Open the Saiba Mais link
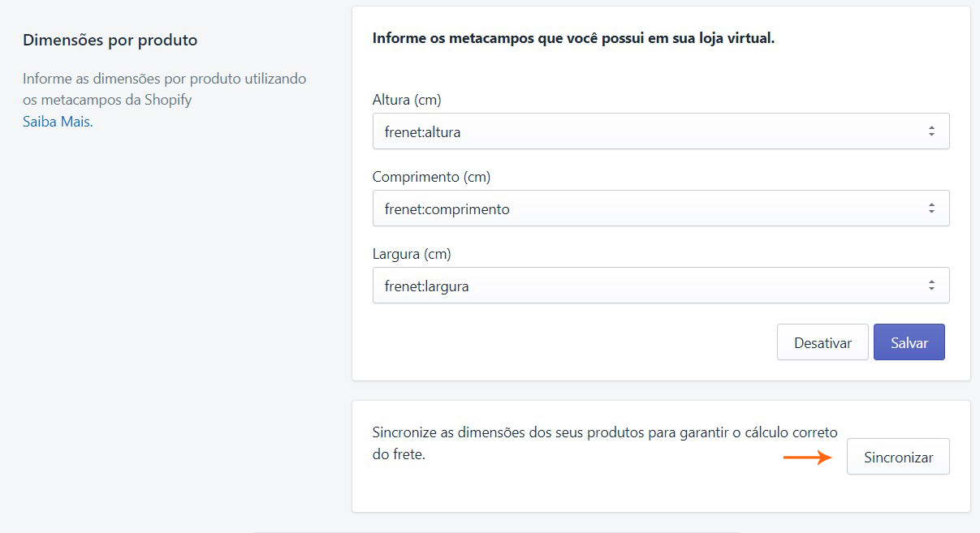 click(55, 120)
